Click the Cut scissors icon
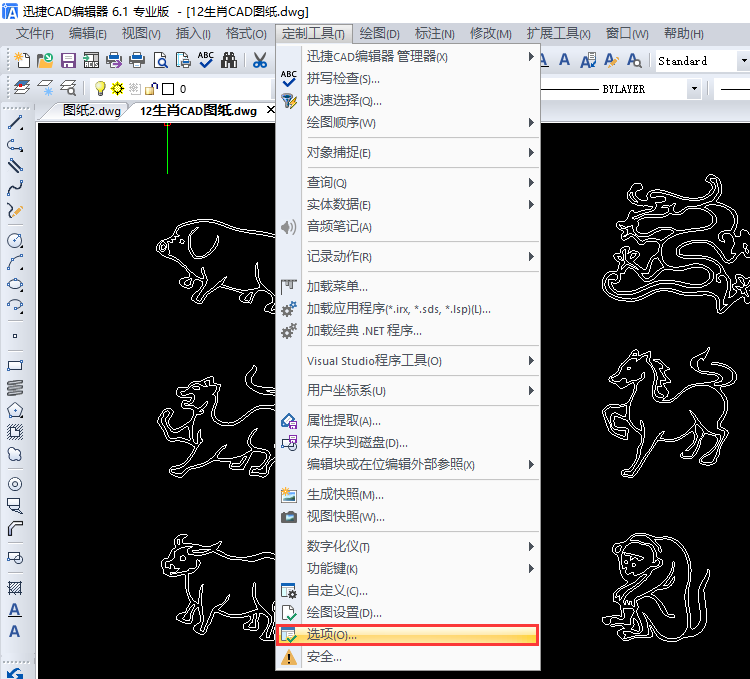Screen dimensions: 750x679 coord(259,60)
